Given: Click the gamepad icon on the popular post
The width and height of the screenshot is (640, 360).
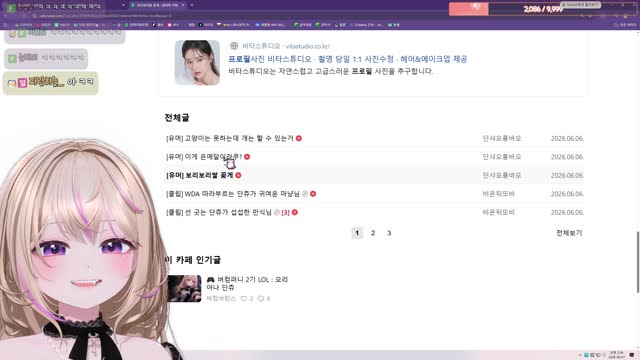Looking at the screenshot, I should point(211,280).
